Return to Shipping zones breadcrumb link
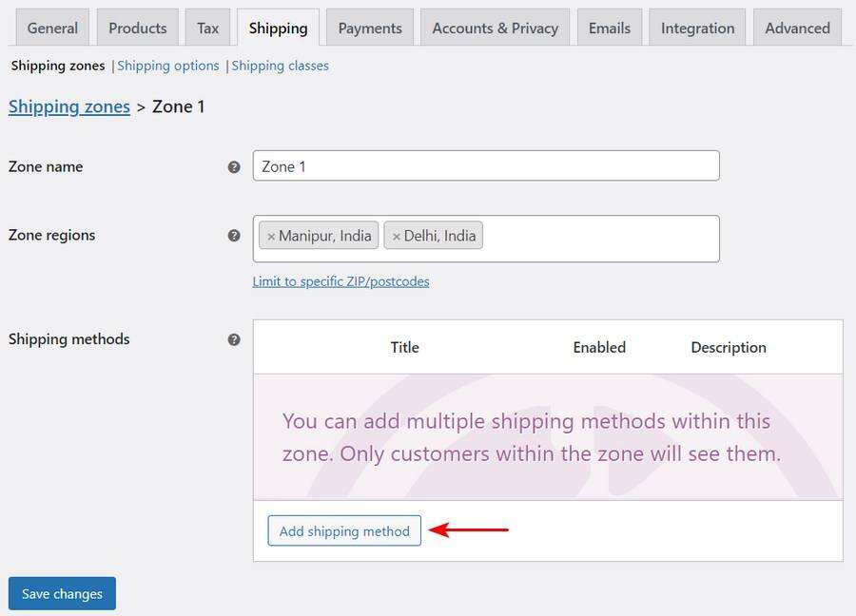Viewport: 856px width, 616px height. coord(69,106)
